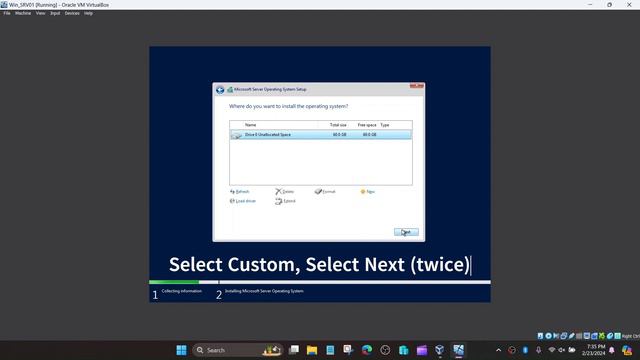Click the Refresh link under the drive list
640x360 pixels.
(240, 191)
